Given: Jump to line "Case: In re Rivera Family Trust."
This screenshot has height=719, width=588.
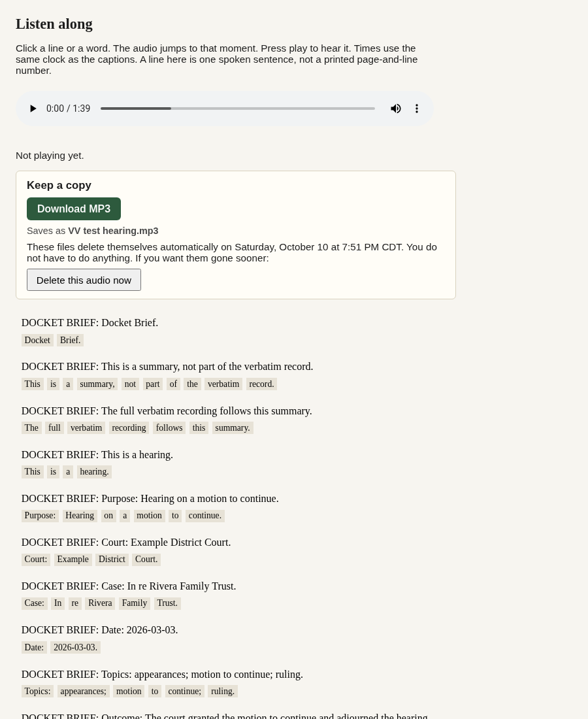Looking at the screenshot, I should tap(129, 586).
